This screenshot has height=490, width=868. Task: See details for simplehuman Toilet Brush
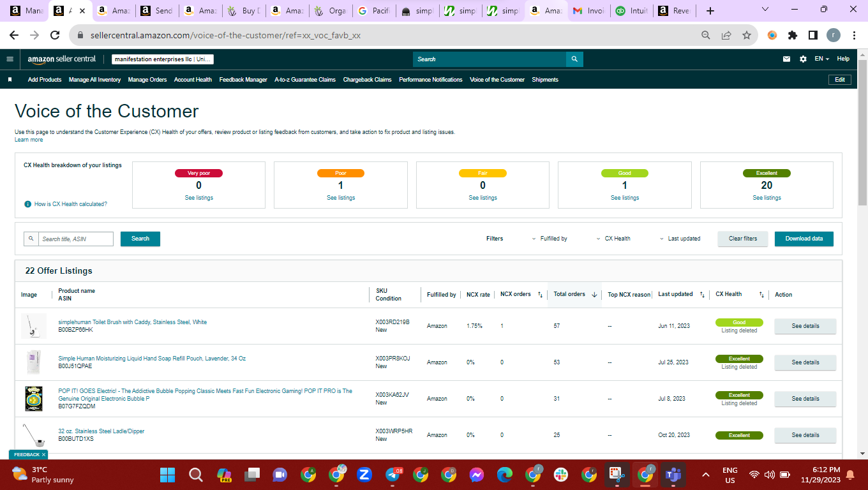tap(805, 326)
